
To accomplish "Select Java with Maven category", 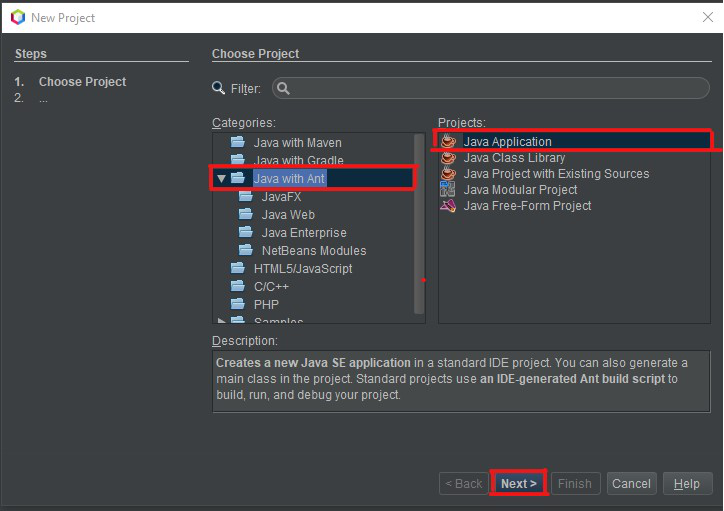I will (297, 143).
